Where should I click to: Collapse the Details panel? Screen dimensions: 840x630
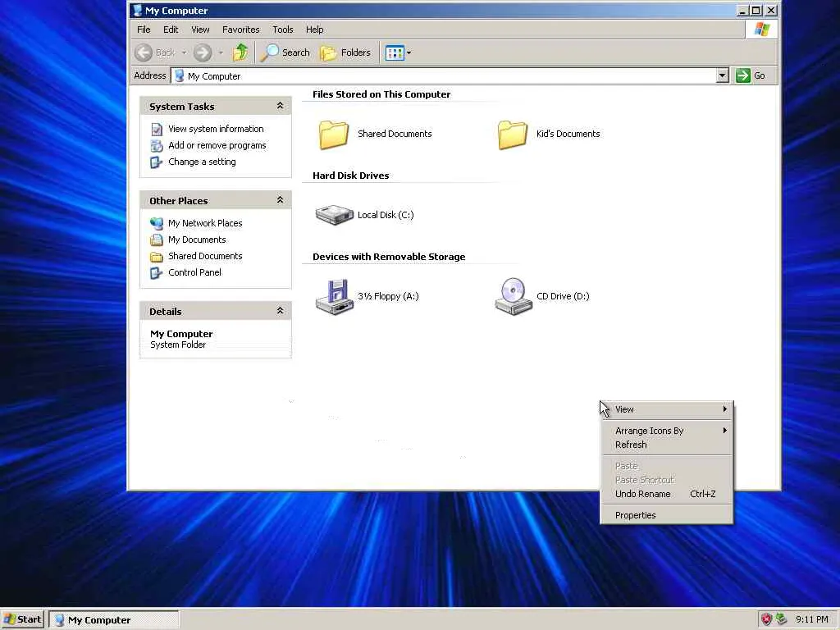(x=280, y=311)
